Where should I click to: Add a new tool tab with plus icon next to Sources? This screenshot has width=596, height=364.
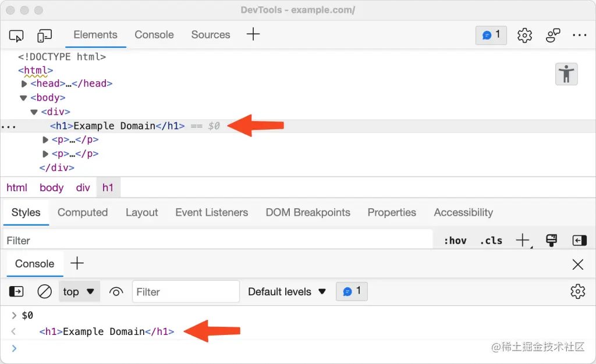[x=253, y=34]
